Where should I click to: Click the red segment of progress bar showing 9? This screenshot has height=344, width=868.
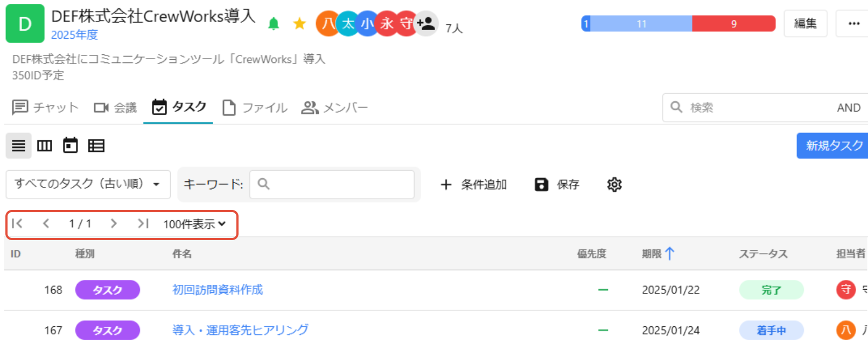(733, 24)
